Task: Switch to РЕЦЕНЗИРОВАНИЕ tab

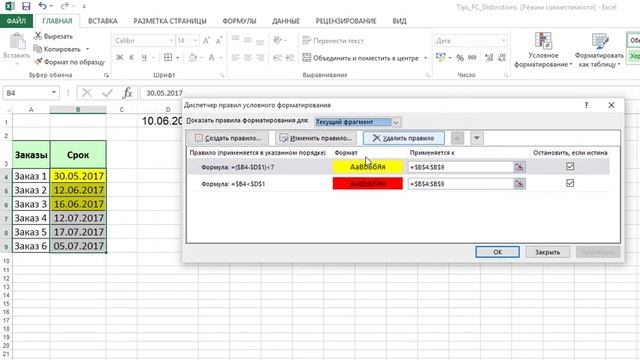Action: pyautogui.click(x=346, y=21)
